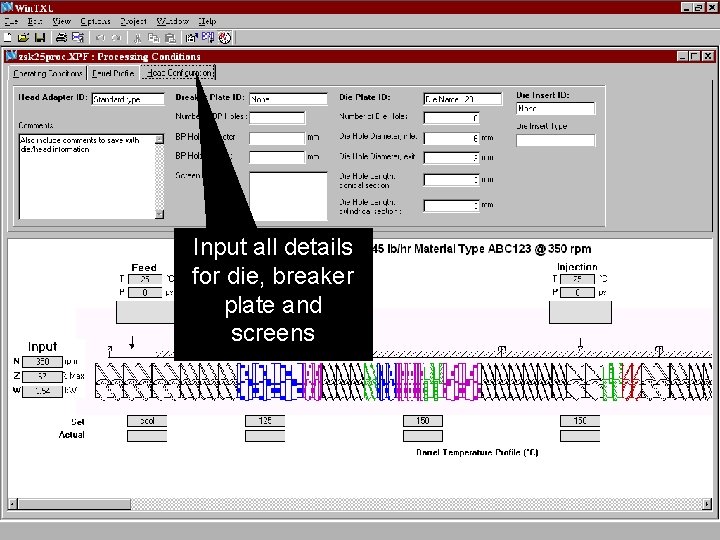720x540 pixels.
Task: Click the New file toolbar icon
Action: coord(8,38)
